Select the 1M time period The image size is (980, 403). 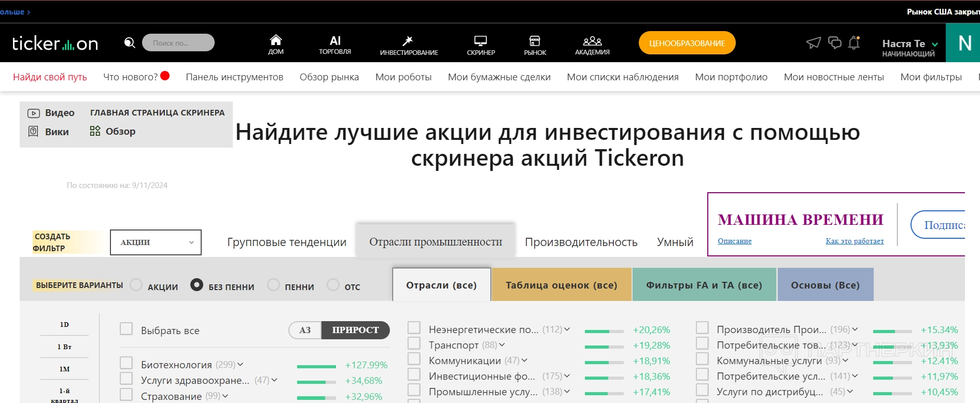[64, 369]
